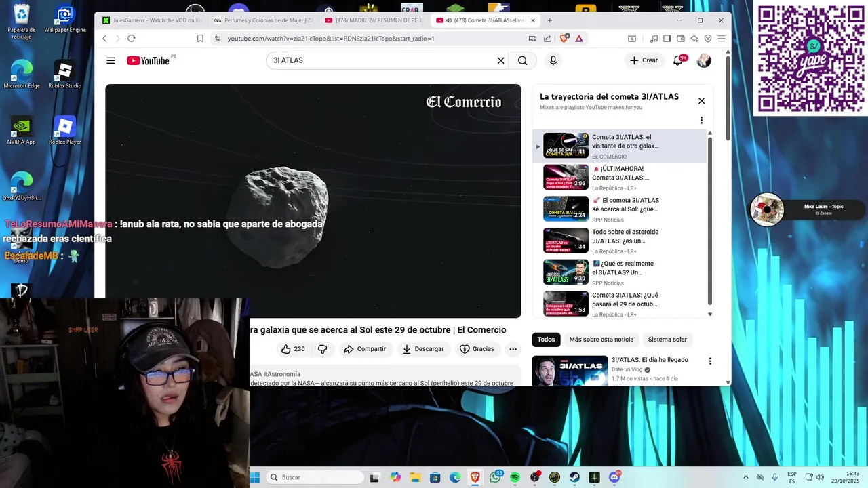Image resolution: width=868 pixels, height=488 pixels.
Task: Select 'Más sobre esta noticia' chip
Action: pos(601,340)
